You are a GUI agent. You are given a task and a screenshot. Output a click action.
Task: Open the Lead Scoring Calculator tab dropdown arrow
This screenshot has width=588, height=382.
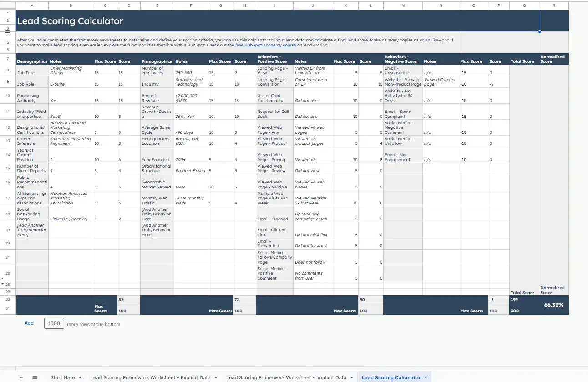tap(426, 378)
